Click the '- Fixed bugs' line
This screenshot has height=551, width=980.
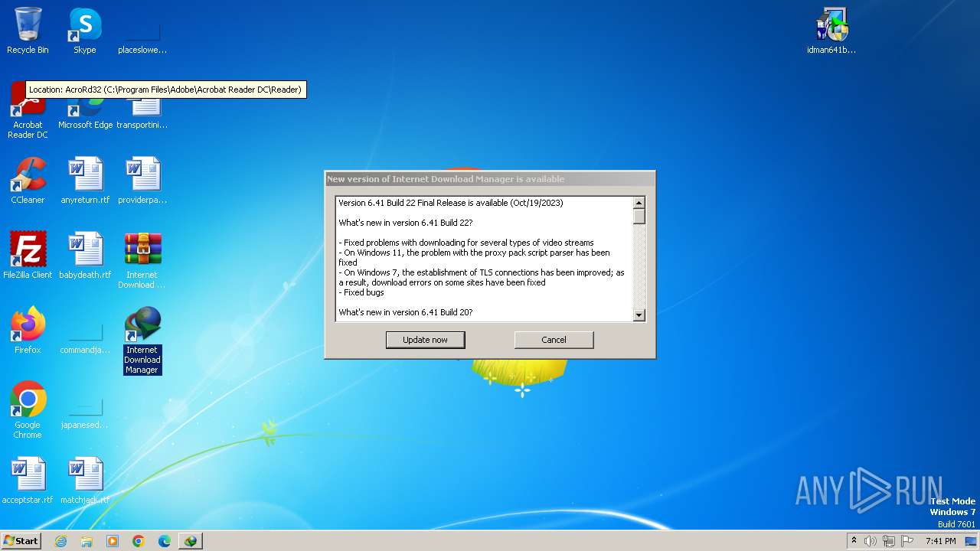361,292
